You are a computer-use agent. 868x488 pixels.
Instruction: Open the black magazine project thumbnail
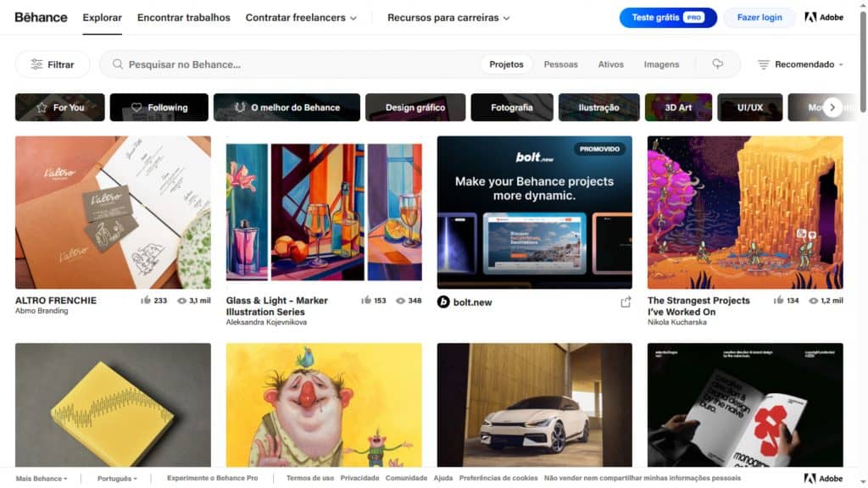coord(745,405)
